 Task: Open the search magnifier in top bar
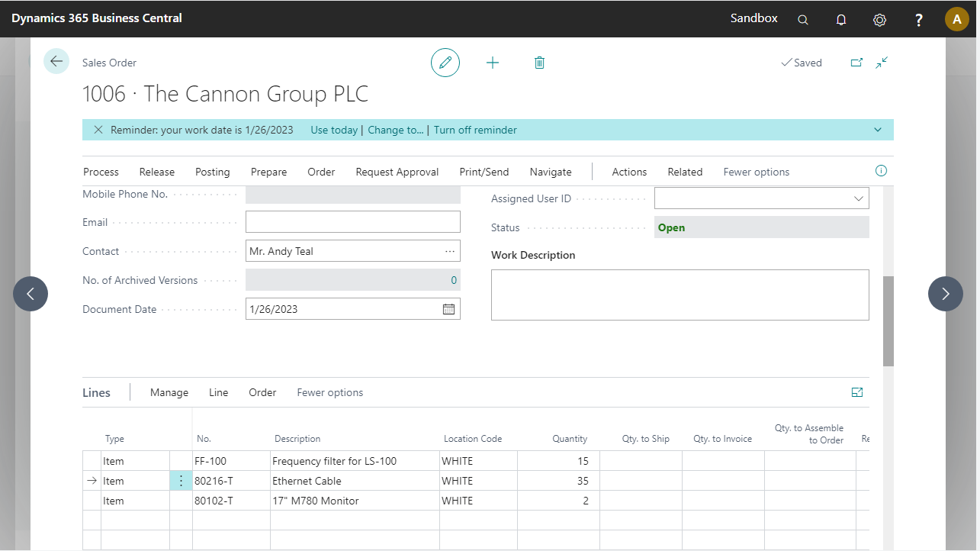(803, 20)
